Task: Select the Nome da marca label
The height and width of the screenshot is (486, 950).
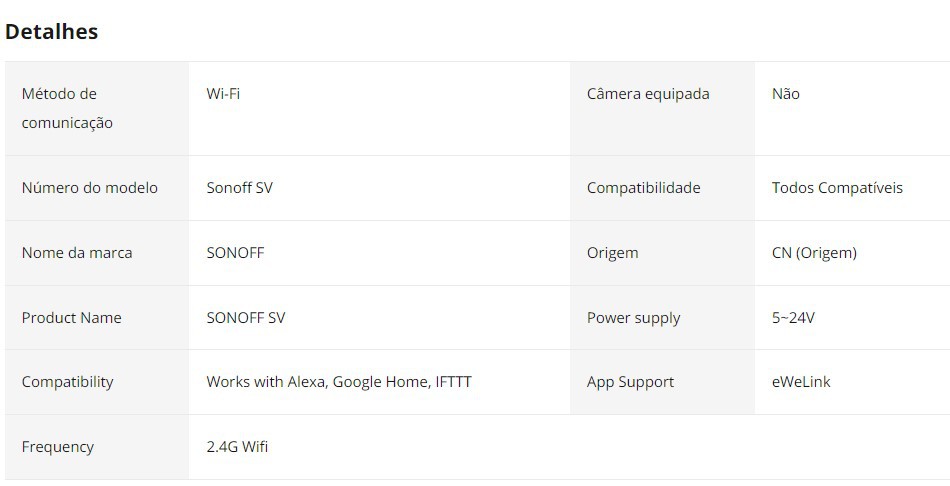Action: (77, 253)
